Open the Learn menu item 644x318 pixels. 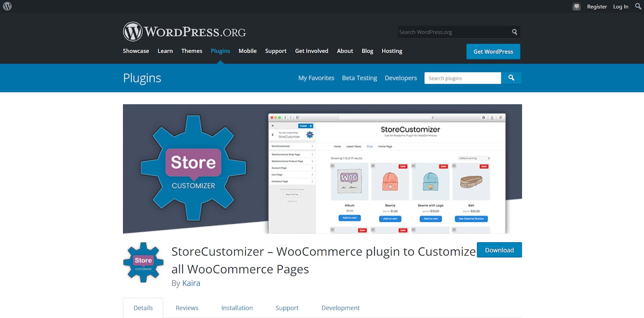coord(165,51)
